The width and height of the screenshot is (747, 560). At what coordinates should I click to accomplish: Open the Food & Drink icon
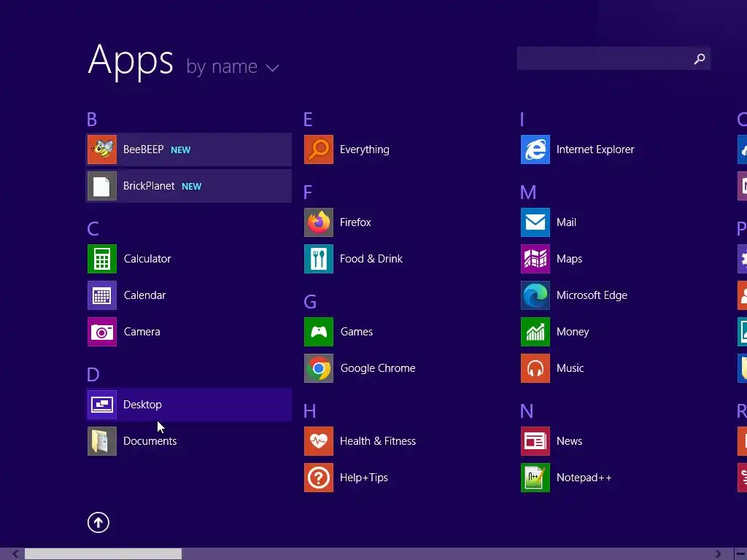(319, 259)
